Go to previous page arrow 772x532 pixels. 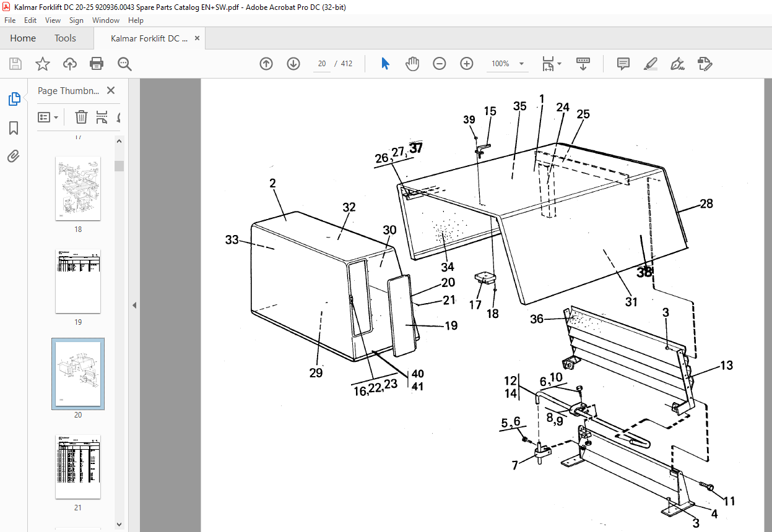coord(266,64)
